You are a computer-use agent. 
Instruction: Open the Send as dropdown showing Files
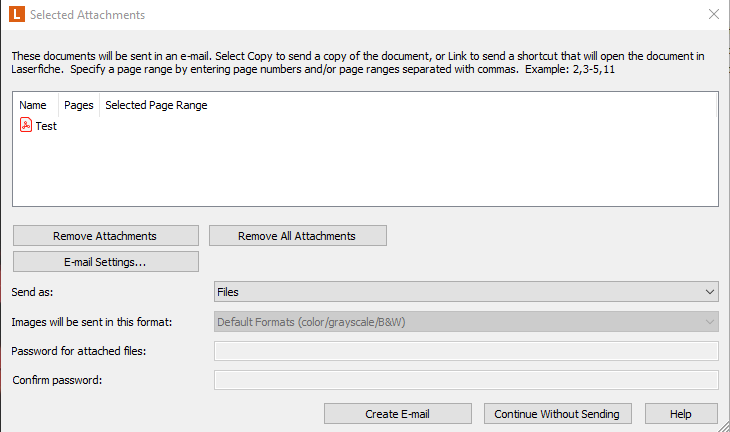click(x=466, y=292)
